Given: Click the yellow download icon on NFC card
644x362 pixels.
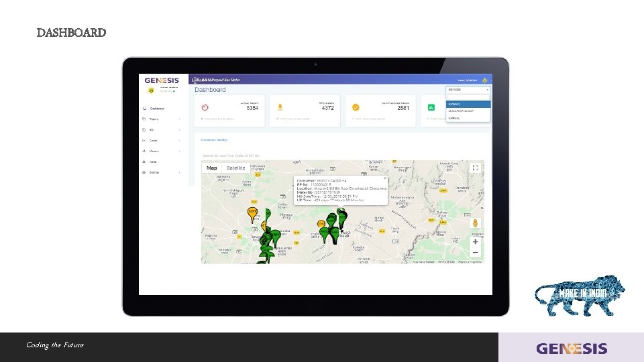Looking at the screenshot, I should [x=280, y=107].
